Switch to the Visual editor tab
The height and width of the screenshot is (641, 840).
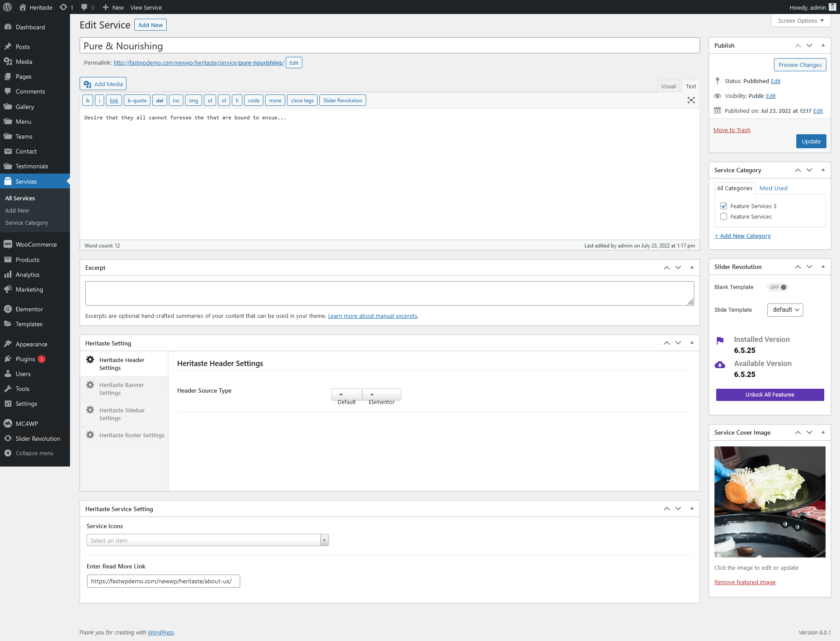click(x=668, y=86)
